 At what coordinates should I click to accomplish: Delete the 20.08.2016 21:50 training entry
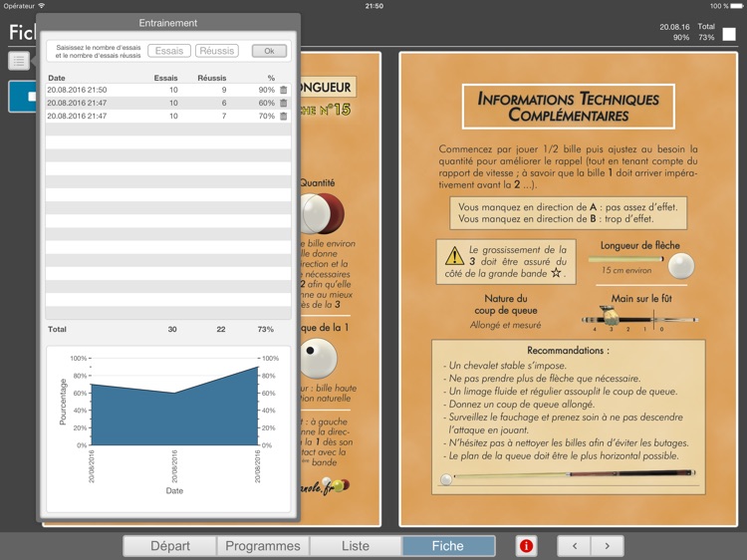pos(284,90)
